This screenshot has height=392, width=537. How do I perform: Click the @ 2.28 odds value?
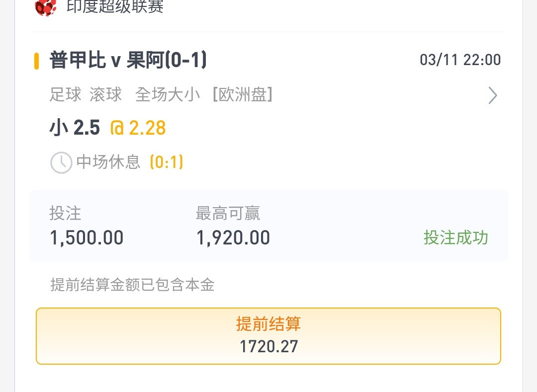click(x=138, y=128)
